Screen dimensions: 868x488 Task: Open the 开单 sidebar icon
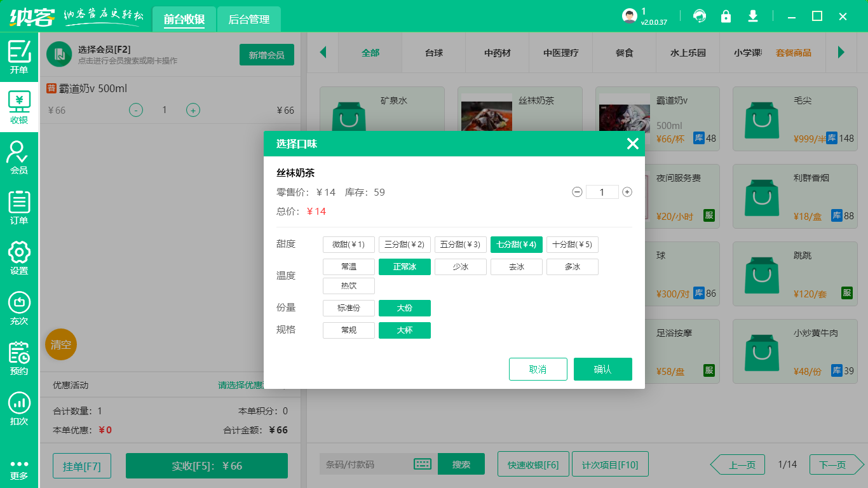click(x=19, y=57)
